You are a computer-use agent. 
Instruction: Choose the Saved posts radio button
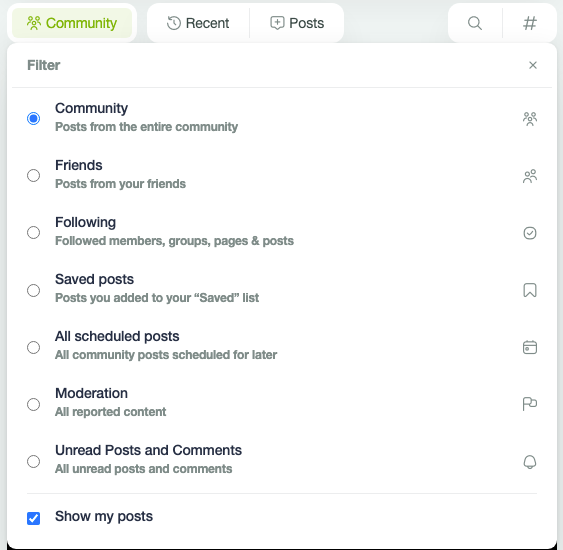point(33,290)
